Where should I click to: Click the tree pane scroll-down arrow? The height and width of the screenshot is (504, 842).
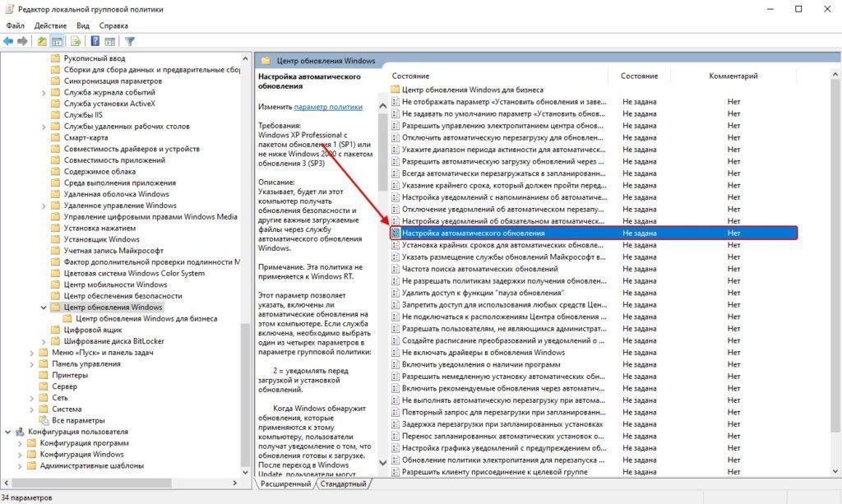[x=245, y=472]
